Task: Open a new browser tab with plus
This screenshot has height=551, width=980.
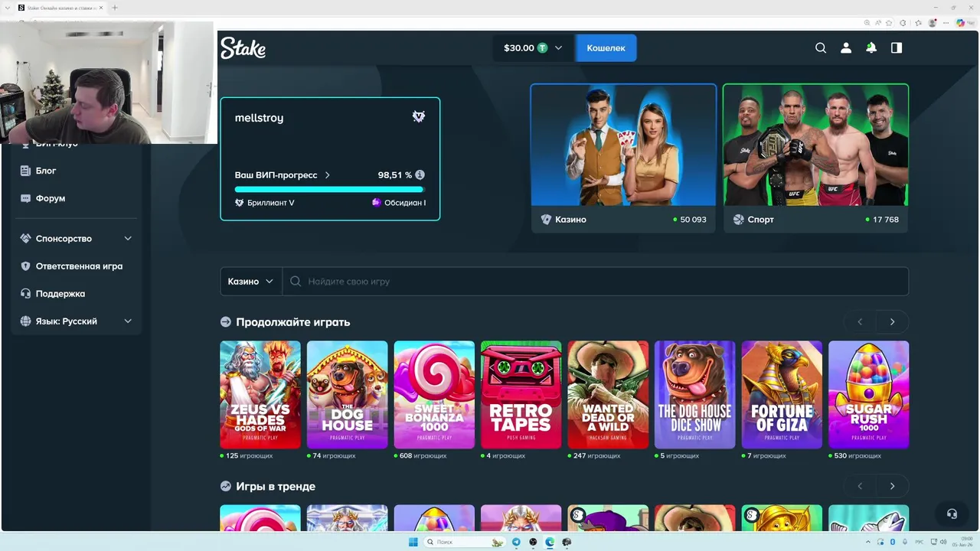Action: pyautogui.click(x=115, y=8)
